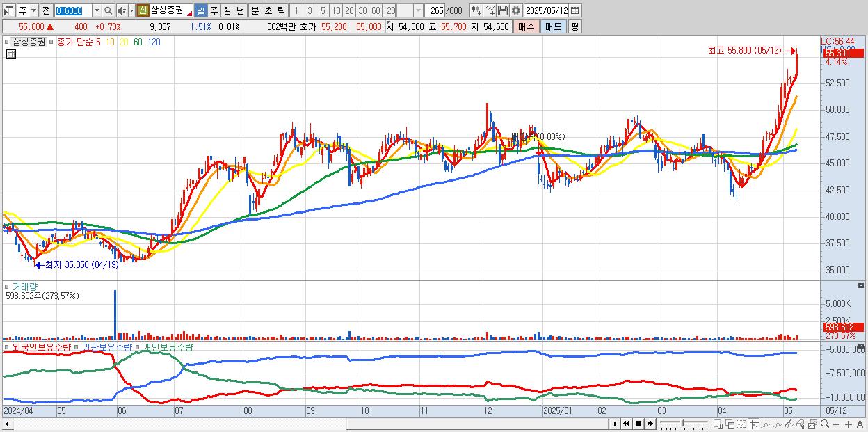Select the 초 (second) period button

pos(268,10)
